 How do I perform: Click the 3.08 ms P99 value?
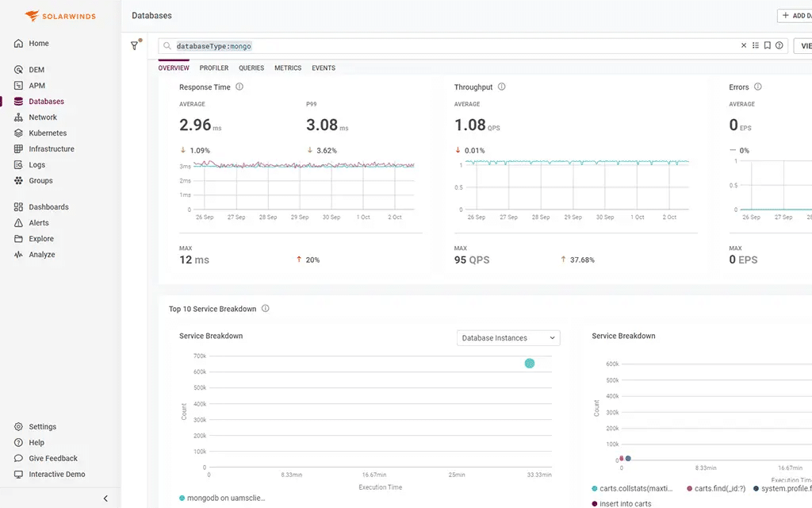327,125
